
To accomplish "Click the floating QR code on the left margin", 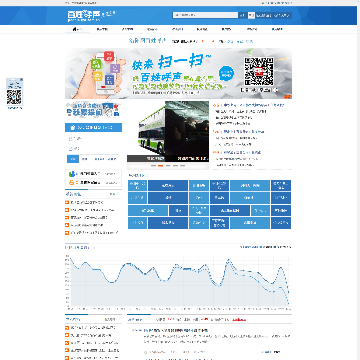I will click(14, 96).
